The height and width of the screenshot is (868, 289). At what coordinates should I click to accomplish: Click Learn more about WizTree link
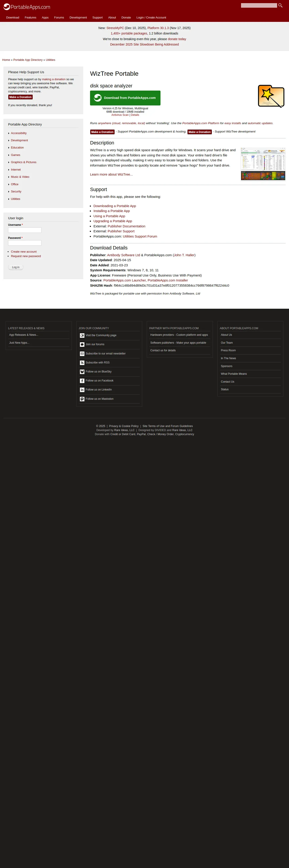tap(111, 175)
